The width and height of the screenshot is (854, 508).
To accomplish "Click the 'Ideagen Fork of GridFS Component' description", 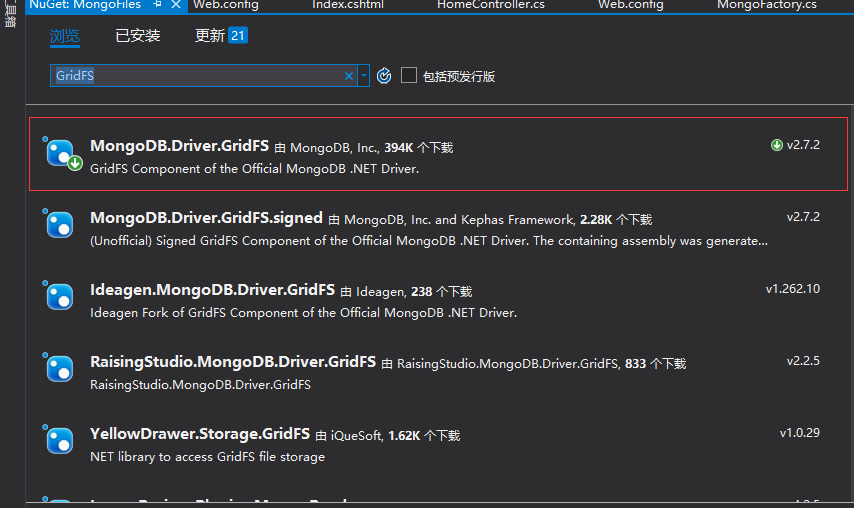I will pyautogui.click(x=303, y=313).
